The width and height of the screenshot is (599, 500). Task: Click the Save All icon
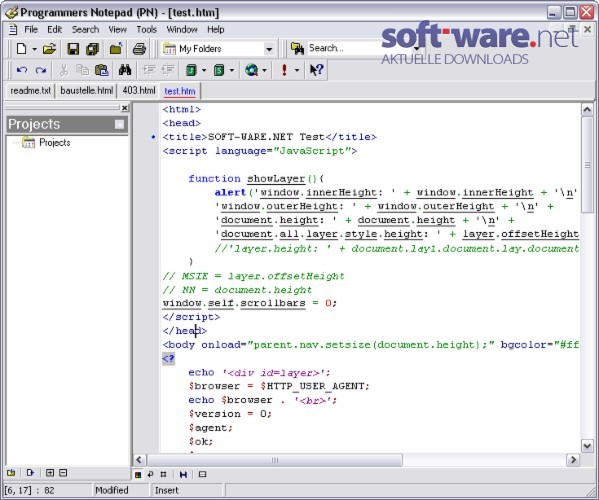(92, 49)
